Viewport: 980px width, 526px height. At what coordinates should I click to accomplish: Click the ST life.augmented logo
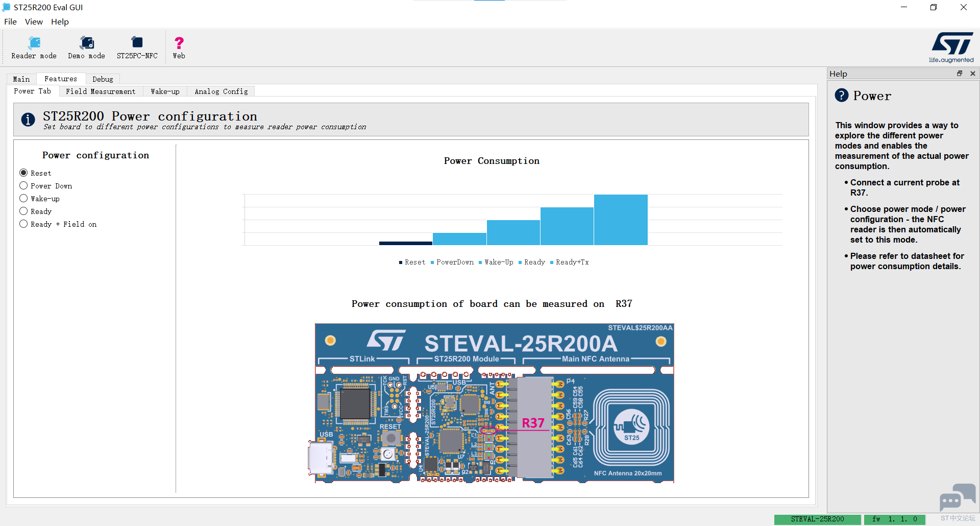[x=952, y=47]
